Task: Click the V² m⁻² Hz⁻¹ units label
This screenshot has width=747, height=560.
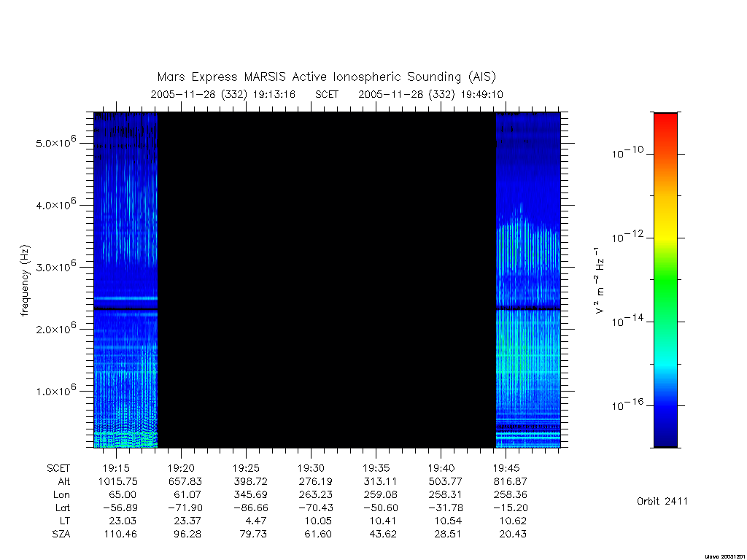Action: [x=600, y=280]
